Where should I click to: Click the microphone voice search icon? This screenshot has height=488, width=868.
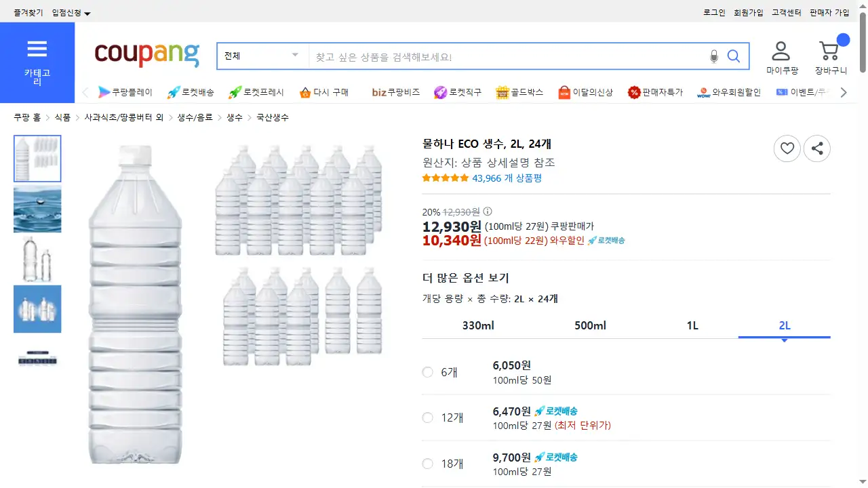[713, 56]
